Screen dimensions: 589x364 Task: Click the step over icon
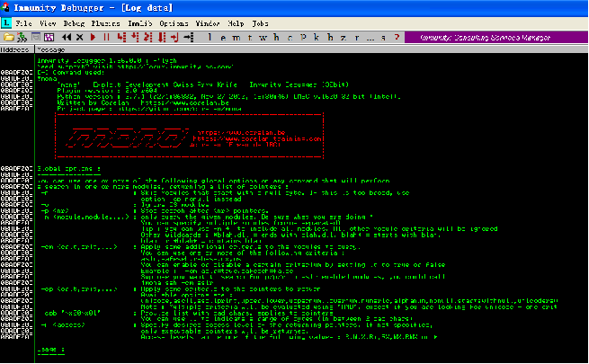point(135,37)
